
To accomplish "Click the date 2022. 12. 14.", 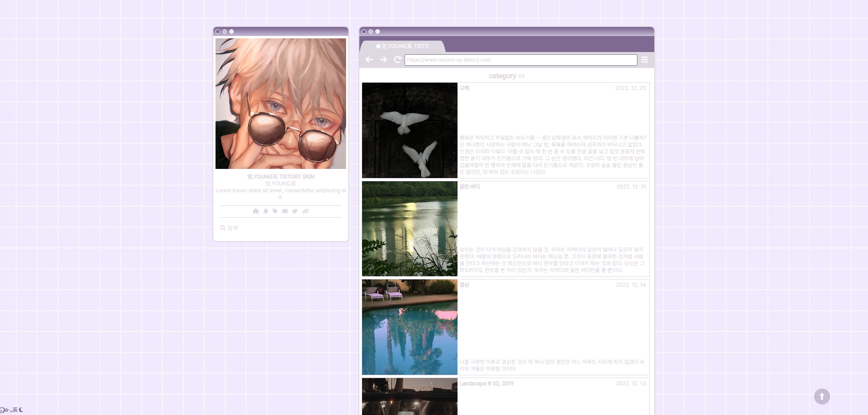I will [631, 285].
